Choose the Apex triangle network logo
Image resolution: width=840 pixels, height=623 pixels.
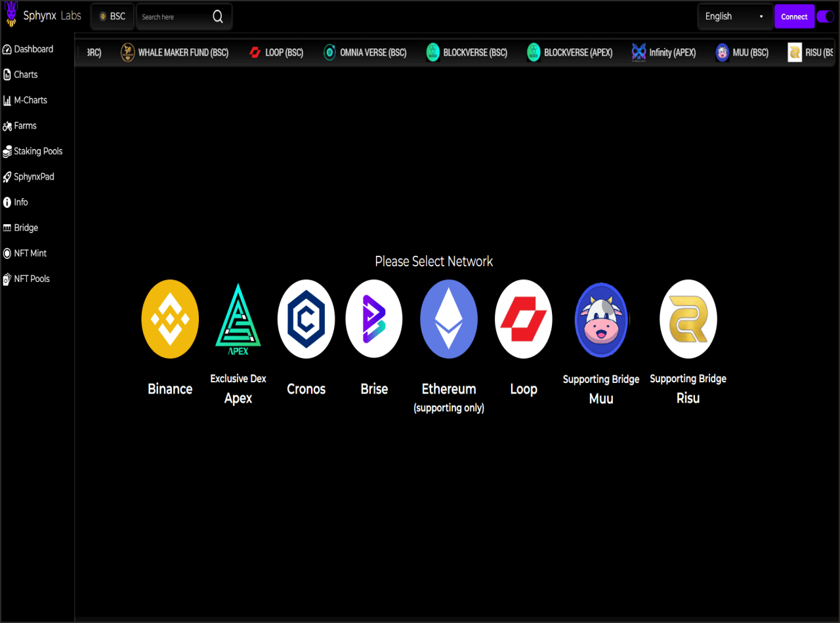point(238,319)
